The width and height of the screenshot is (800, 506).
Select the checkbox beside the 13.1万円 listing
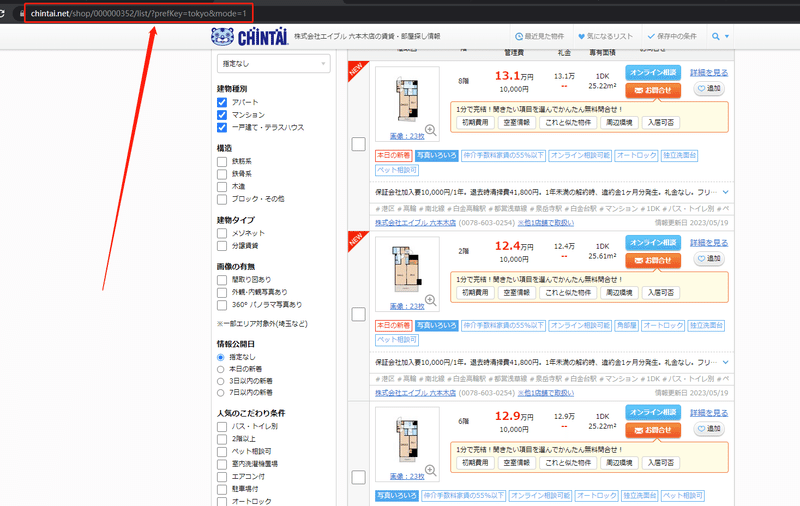pos(359,144)
